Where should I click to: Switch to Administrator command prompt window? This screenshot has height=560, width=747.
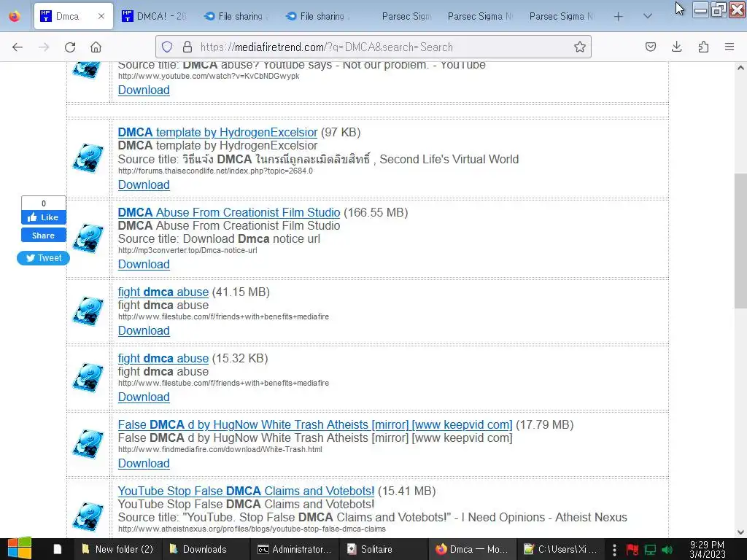[295, 549]
